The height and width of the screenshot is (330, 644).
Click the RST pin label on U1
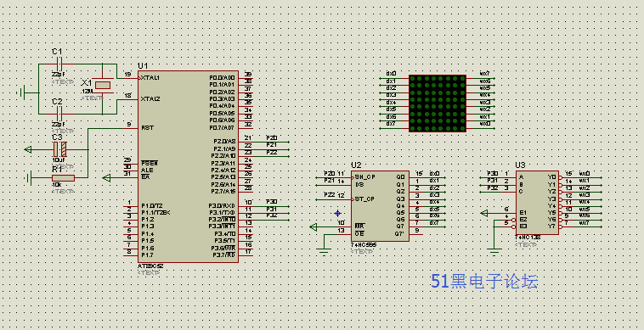click(147, 127)
